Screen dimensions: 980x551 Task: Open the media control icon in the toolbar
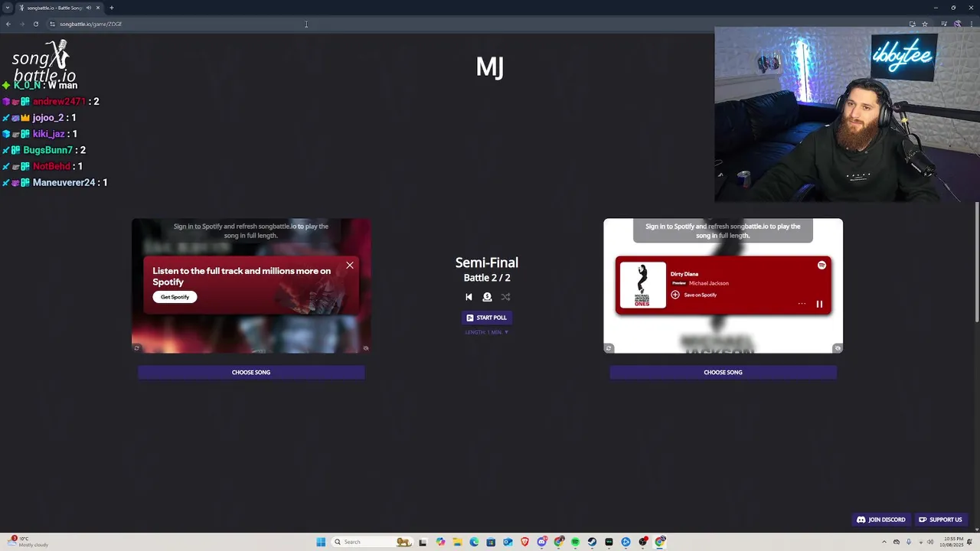pos(944,24)
